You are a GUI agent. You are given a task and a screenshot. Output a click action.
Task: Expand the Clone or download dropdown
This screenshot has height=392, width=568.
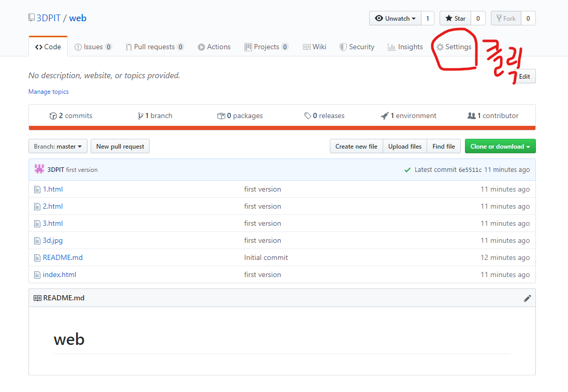(500, 147)
